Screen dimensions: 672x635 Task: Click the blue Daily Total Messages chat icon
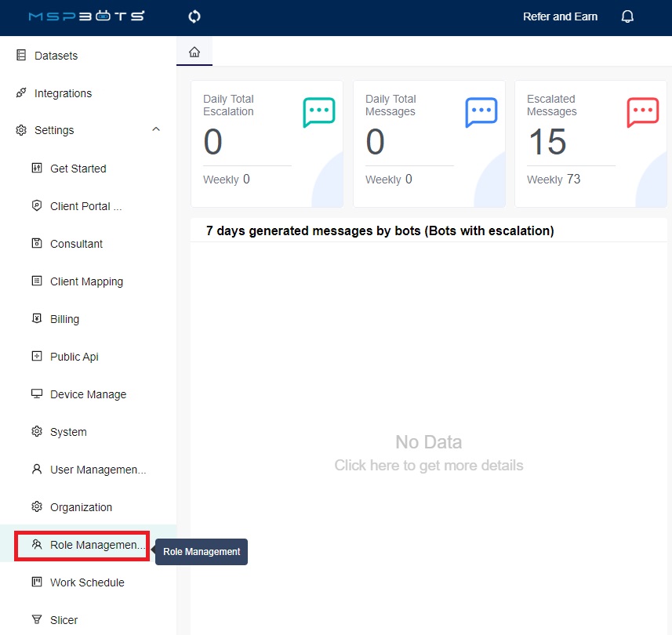(481, 112)
